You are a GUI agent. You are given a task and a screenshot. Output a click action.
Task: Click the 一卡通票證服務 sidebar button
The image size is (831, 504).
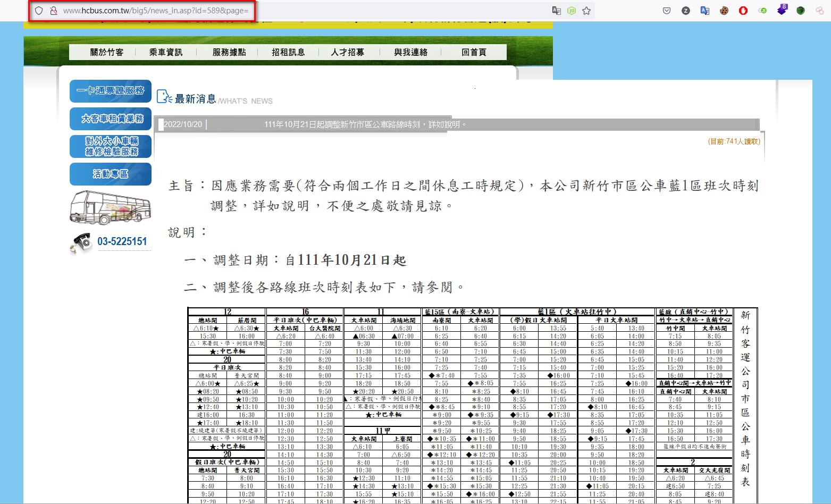coord(111,91)
